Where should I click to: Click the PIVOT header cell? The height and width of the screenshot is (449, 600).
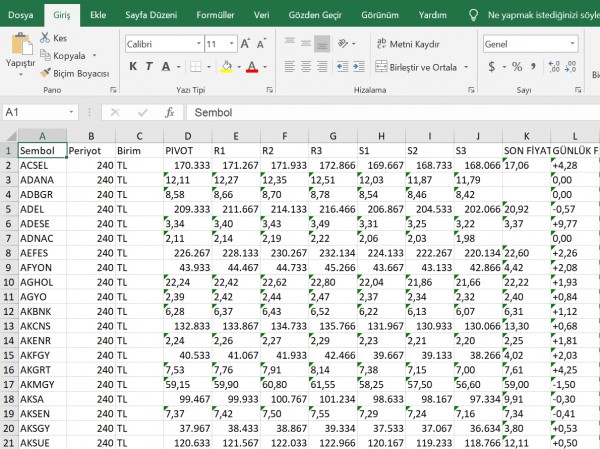[x=188, y=150]
